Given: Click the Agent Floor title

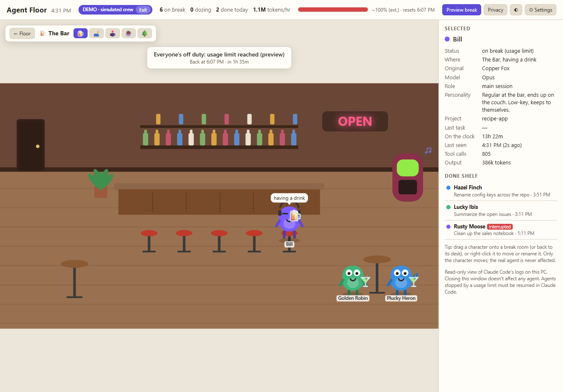Looking at the screenshot, I should [x=27, y=10].
